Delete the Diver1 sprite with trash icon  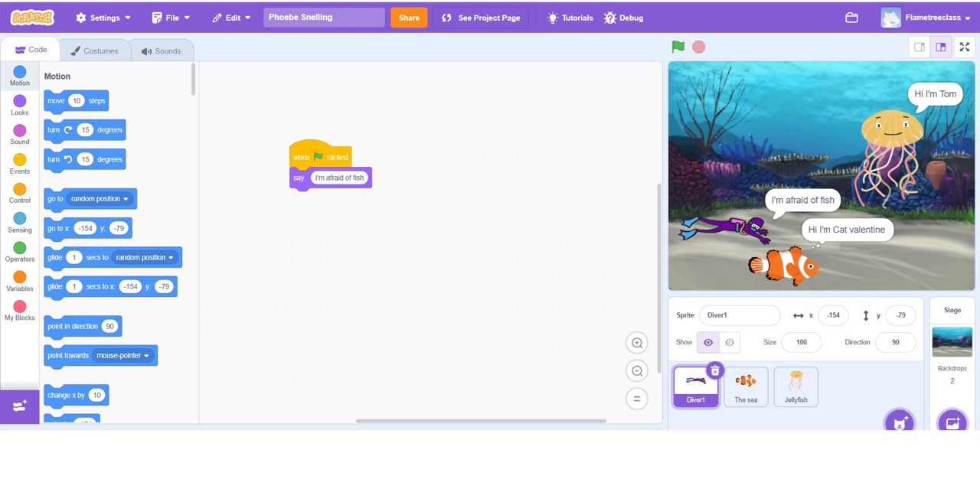pyautogui.click(x=714, y=370)
